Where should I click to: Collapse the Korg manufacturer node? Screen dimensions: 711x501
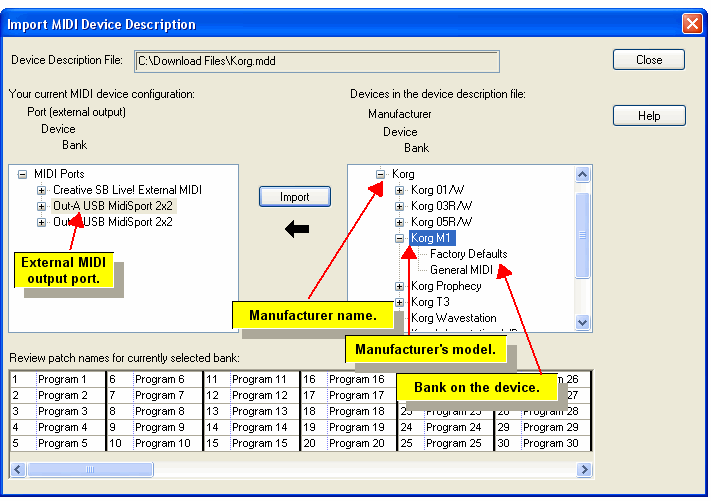pyautogui.click(x=380, y=174)
